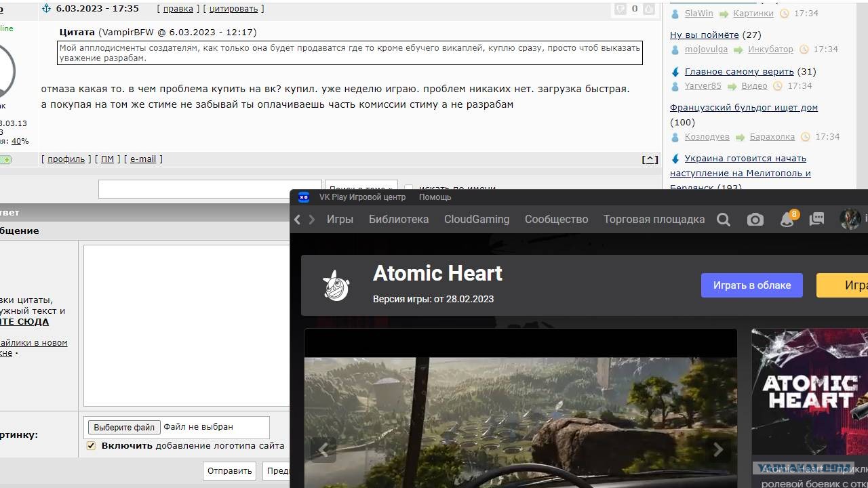Downvote the post with thumbs-down icon
The image size is (868, 488).
620,9
